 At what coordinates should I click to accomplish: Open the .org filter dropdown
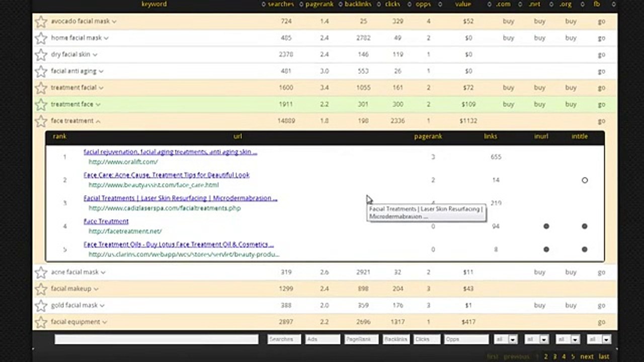point(568,339)
